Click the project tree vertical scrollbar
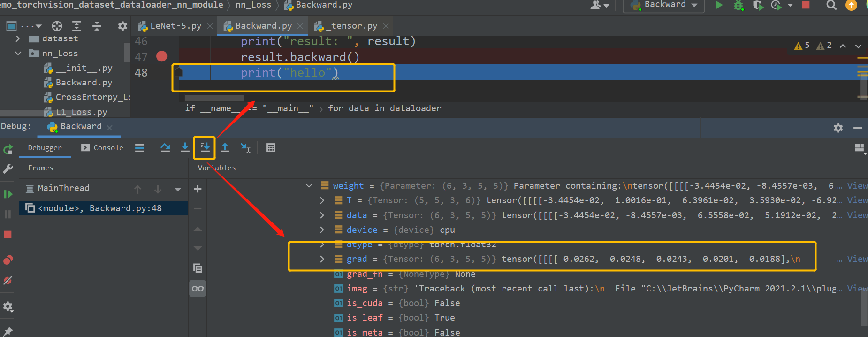Screen dimensions: 868x337 point(126,53)
